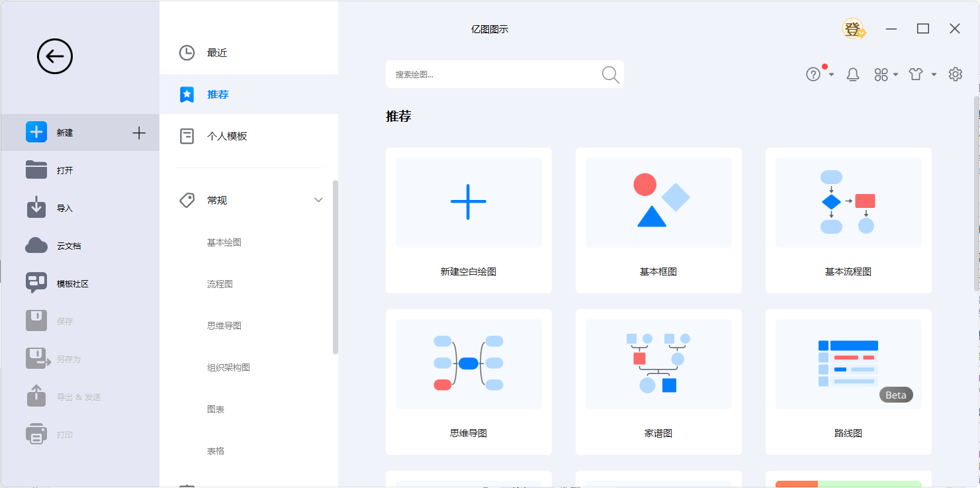This screenshot has height=488, width=980.
Task: Open the 打开 folder icon
Action: point(36,170)
